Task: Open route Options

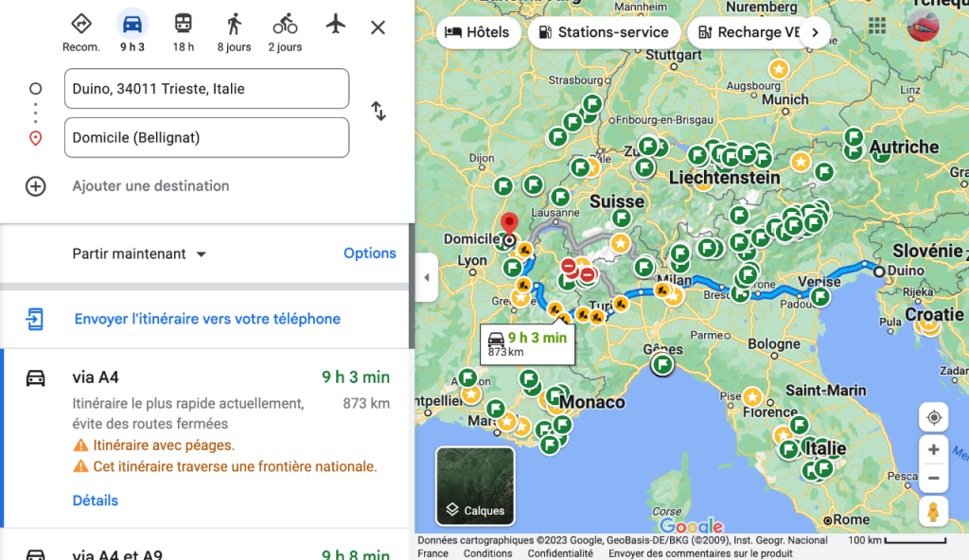Action: click(370, 254)
